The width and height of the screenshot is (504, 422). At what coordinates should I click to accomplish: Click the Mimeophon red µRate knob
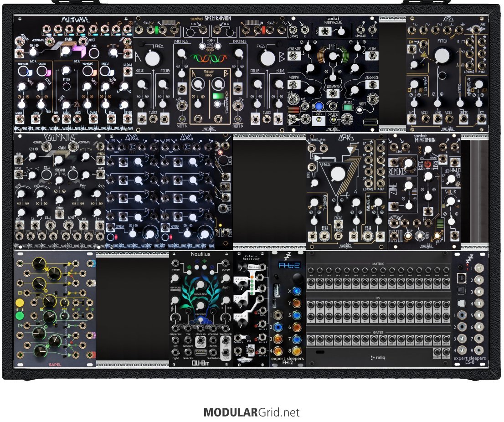tap(427, 164)
